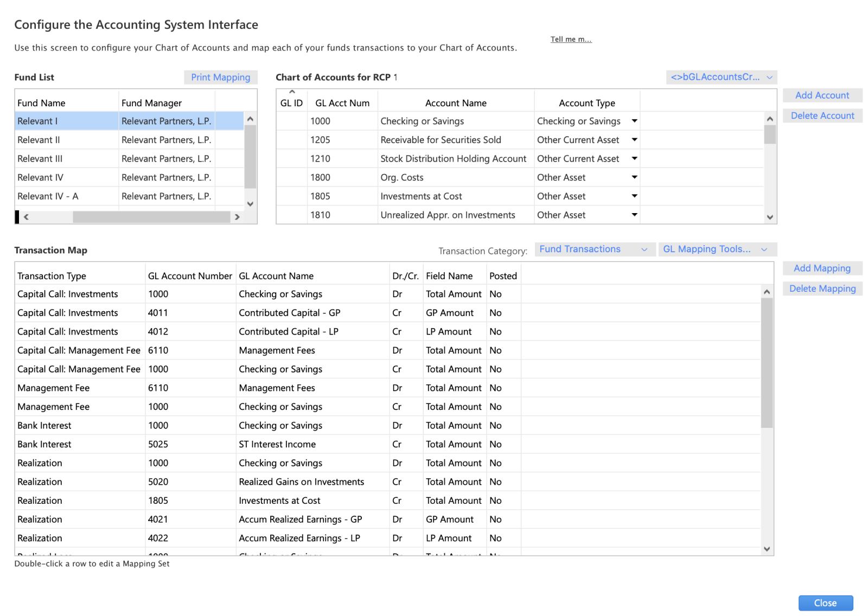Select Contributed Capital - GP mapping row
The width and height of the screenshot is (868, 616).
387,313
